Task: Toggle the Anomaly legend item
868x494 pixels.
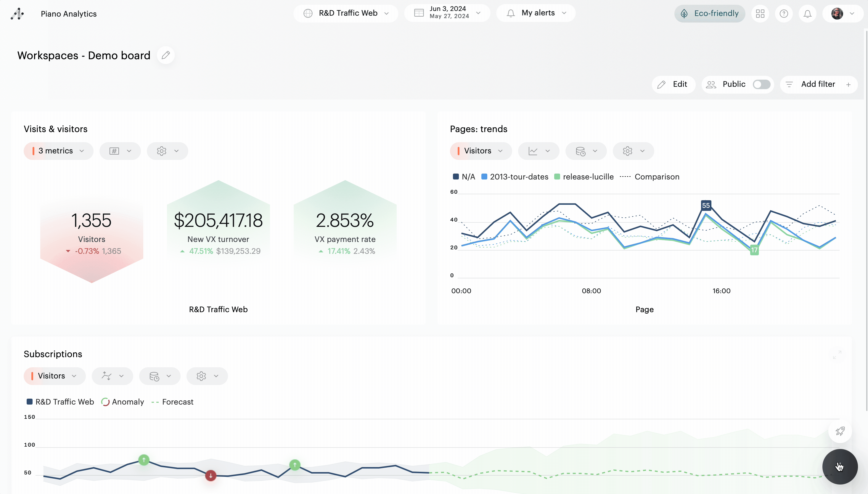Action: (123, 402)
